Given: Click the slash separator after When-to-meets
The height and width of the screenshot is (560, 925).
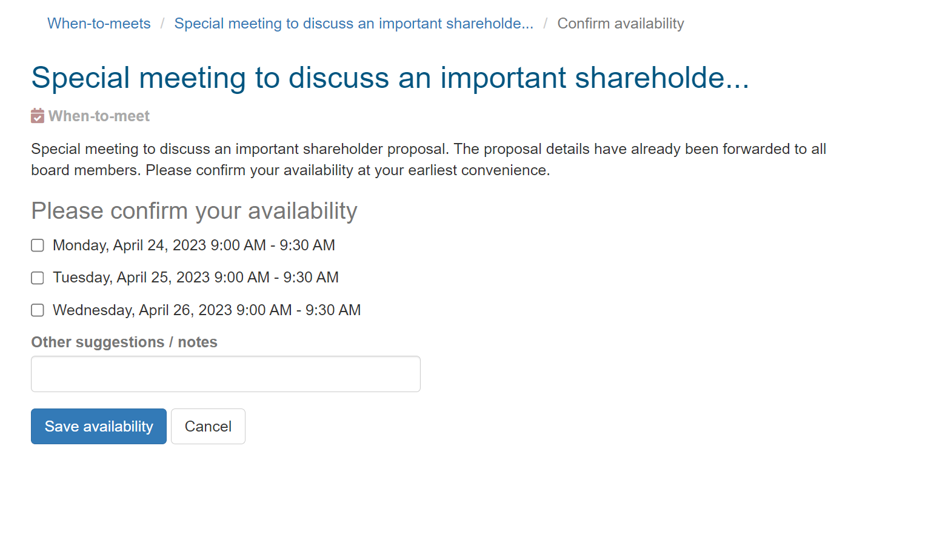Looking at the screenshot, I should [162, 24].
